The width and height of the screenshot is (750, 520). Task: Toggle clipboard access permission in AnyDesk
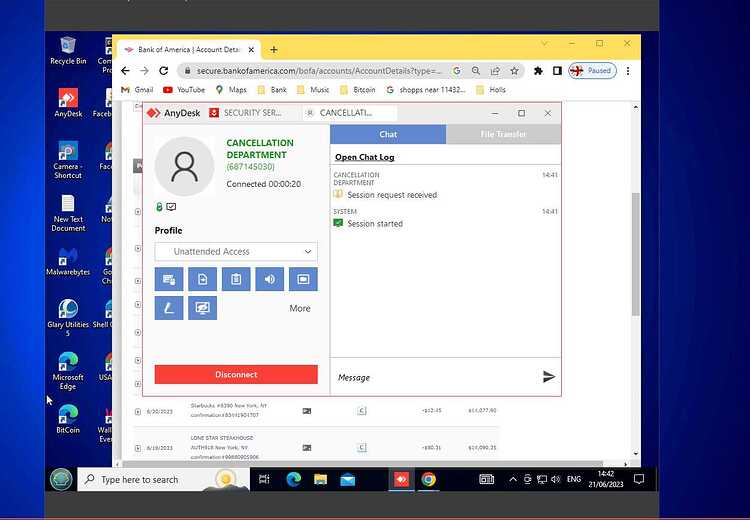click(236, 279)
